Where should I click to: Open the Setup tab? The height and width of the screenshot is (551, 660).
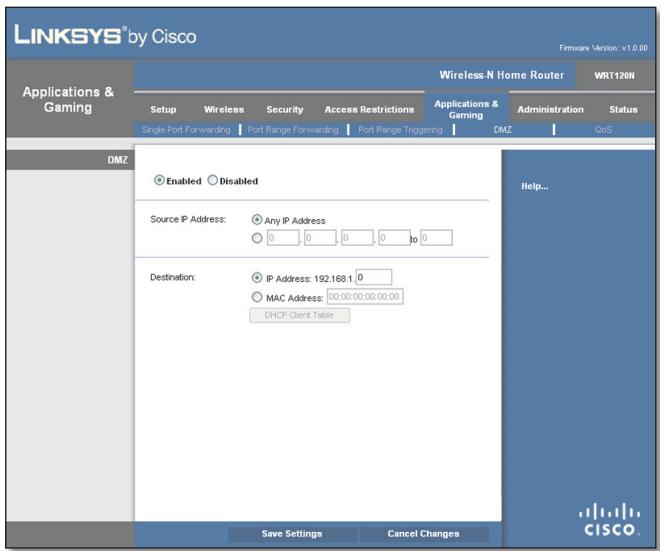click(x=163, y=109)
